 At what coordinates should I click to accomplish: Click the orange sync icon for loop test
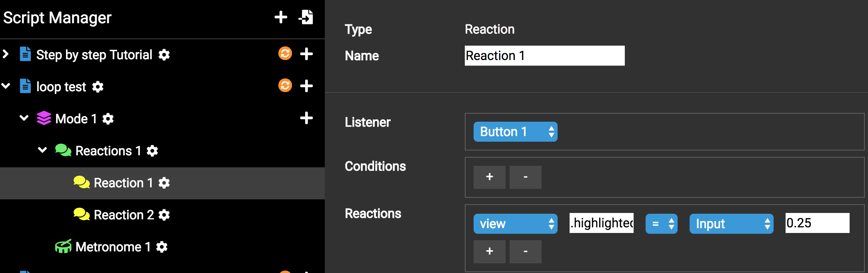coord(285,86)
